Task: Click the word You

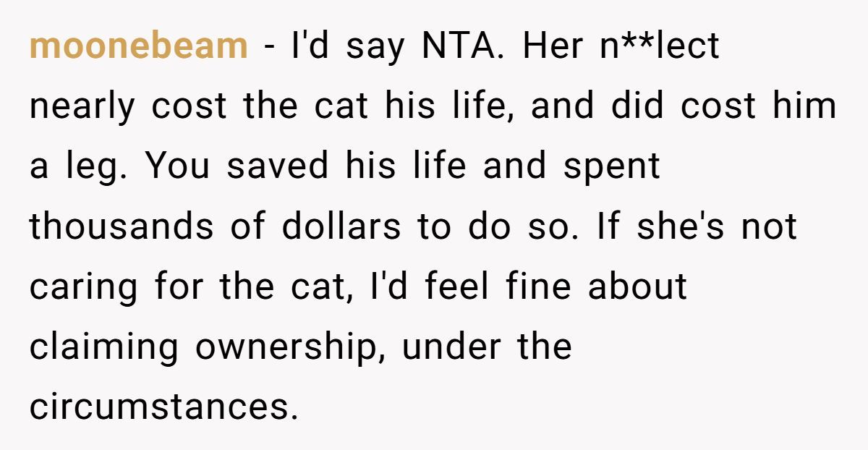Action: (176, 166)
